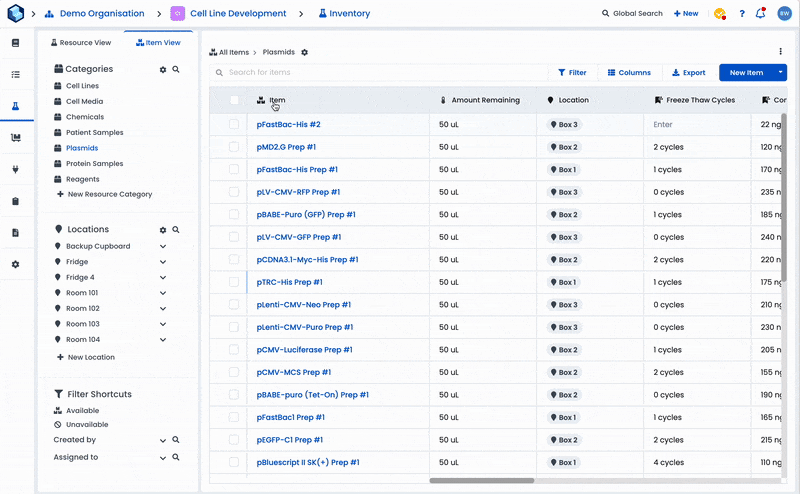Expand the Fridge location

pyautogui.click(x=163, y=262)
